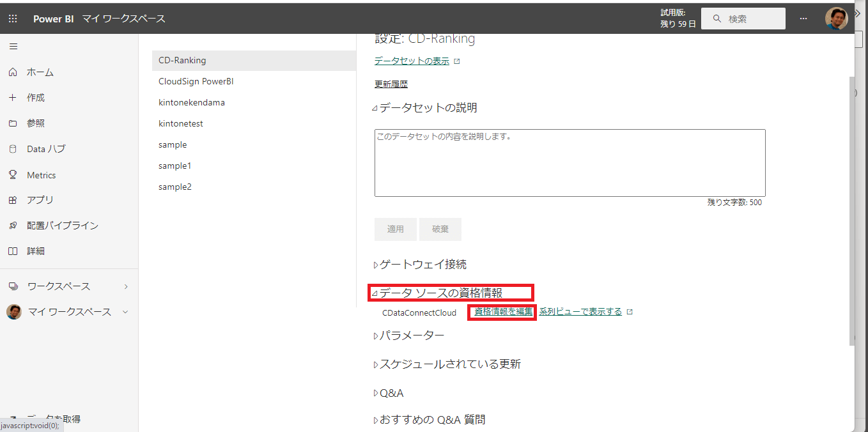Open Browse (参照) folder icon
Image resolution: width=868 pixels, height=432 pixels.
(x=13, y=123)
